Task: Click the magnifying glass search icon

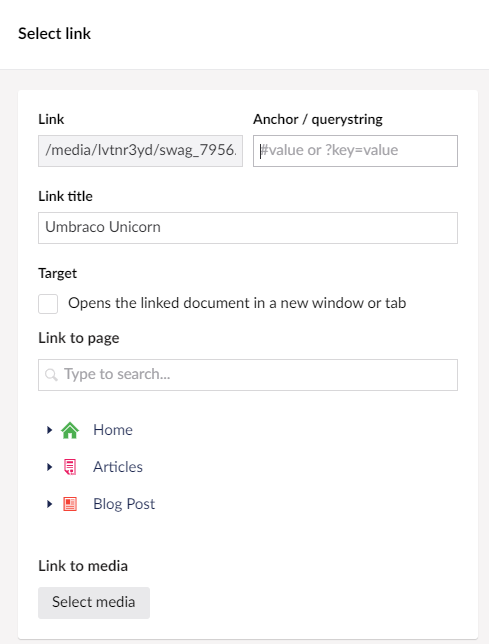Action: [51, 375]
